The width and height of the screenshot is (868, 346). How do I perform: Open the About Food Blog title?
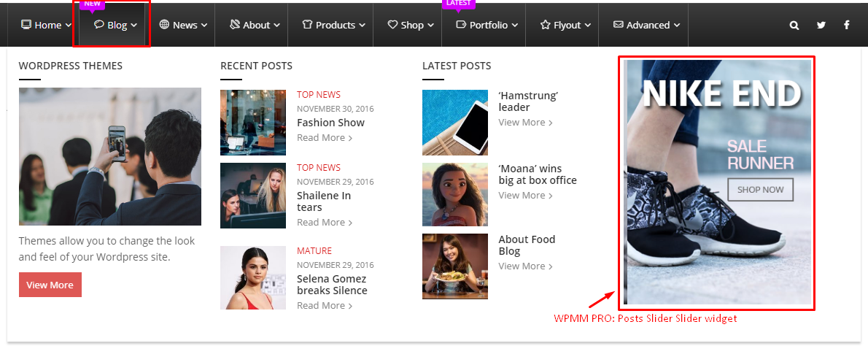[527, 245]
